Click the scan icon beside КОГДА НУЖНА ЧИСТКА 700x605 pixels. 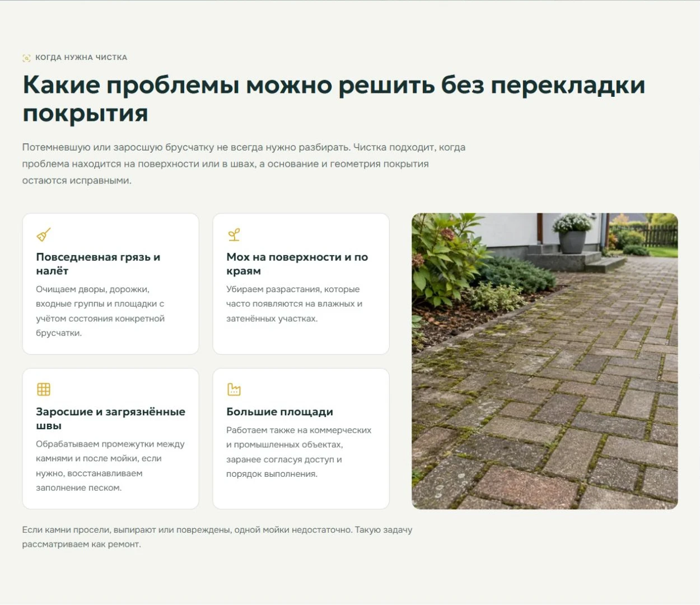tap(26, 58)
